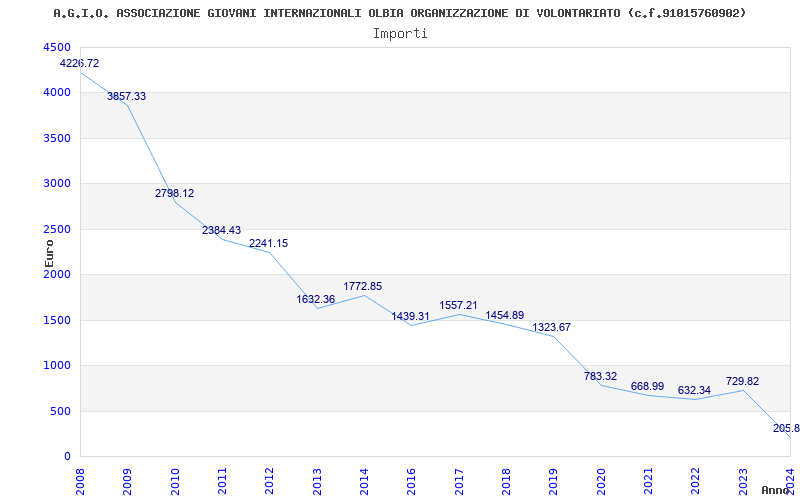The width and height of the screenshot is (800, 500).
Task: Click the 2016 x-axis year label
Action: 412,482
